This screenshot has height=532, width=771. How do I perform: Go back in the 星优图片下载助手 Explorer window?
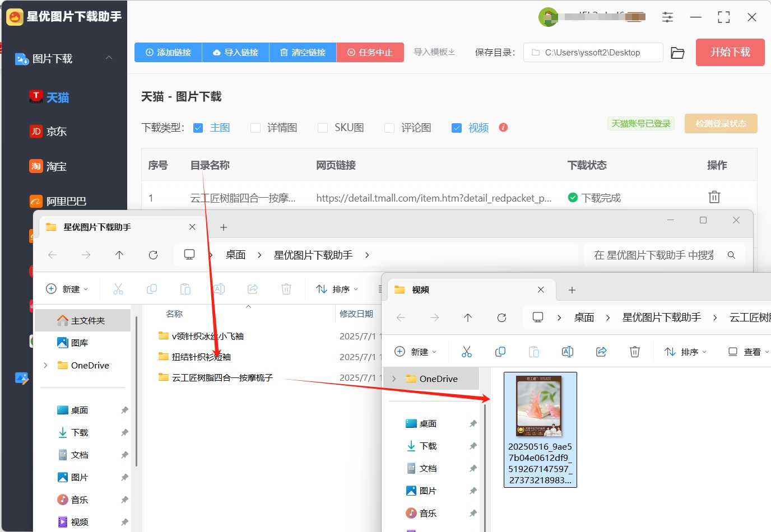[53, 255]
